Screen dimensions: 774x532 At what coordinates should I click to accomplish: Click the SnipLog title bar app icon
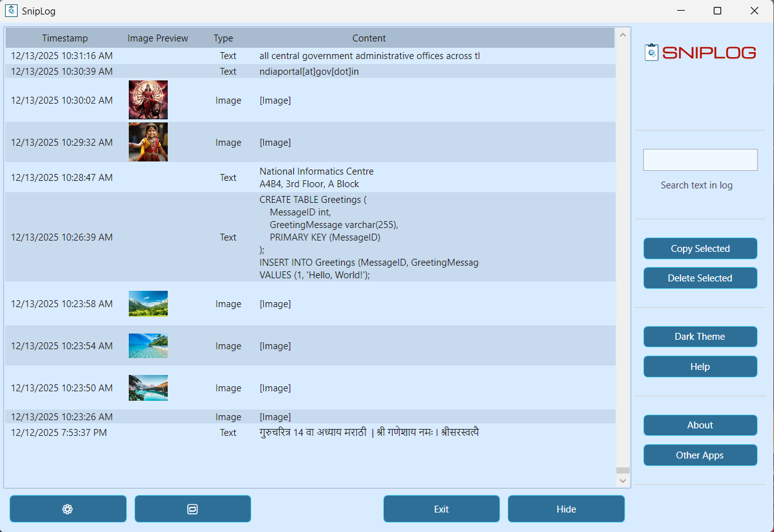11,11
